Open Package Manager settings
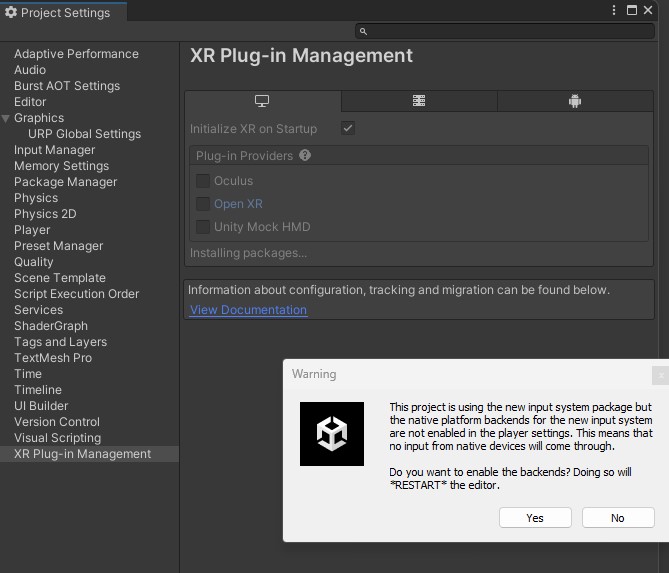The height and width of the screenshot is (573, 669). (65, 182)
